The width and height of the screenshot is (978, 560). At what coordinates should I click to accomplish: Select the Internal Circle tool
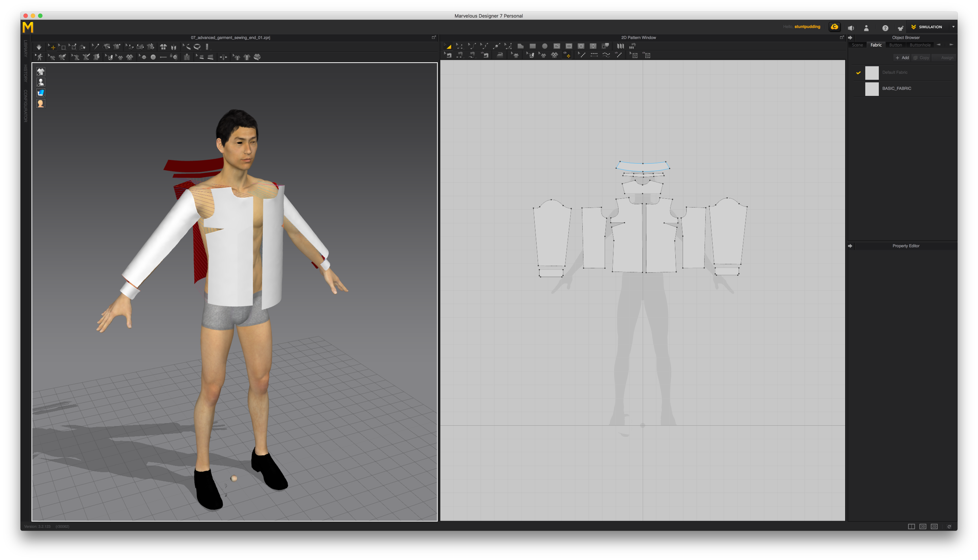(x=581, y=46)
